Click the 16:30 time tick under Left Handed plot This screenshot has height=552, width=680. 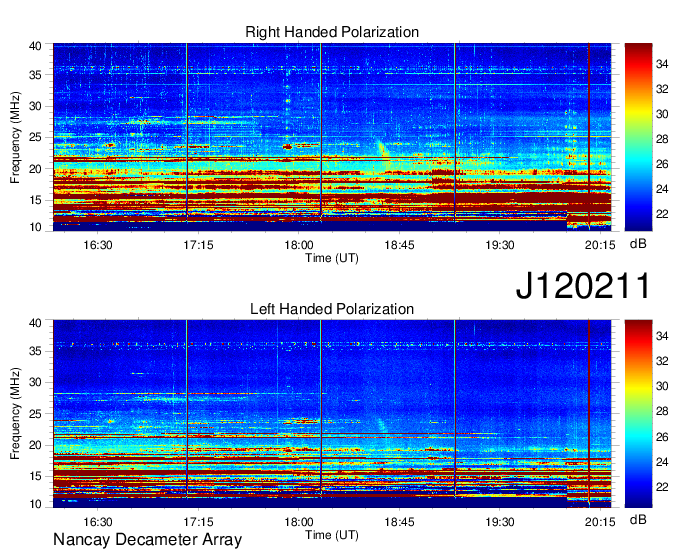tap(98, 522)
